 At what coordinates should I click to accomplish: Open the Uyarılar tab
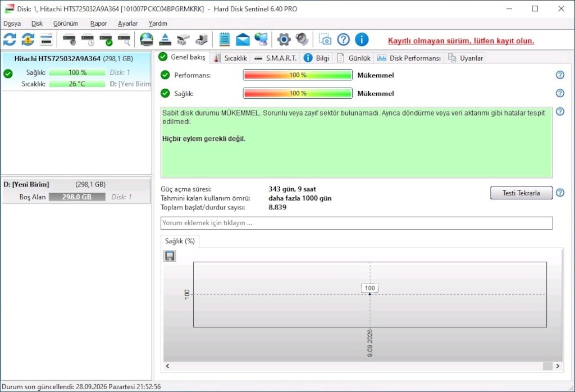[x=466, y=58]
